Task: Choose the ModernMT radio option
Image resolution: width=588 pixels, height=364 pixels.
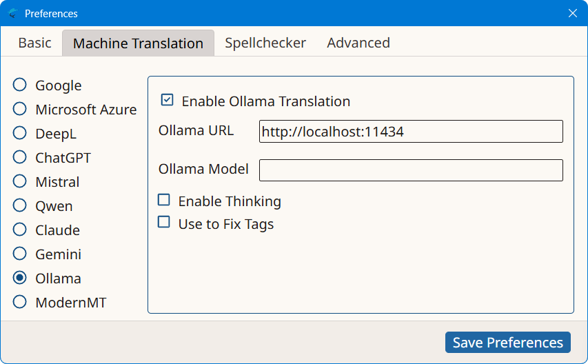Action: click(x=19, y=302)
